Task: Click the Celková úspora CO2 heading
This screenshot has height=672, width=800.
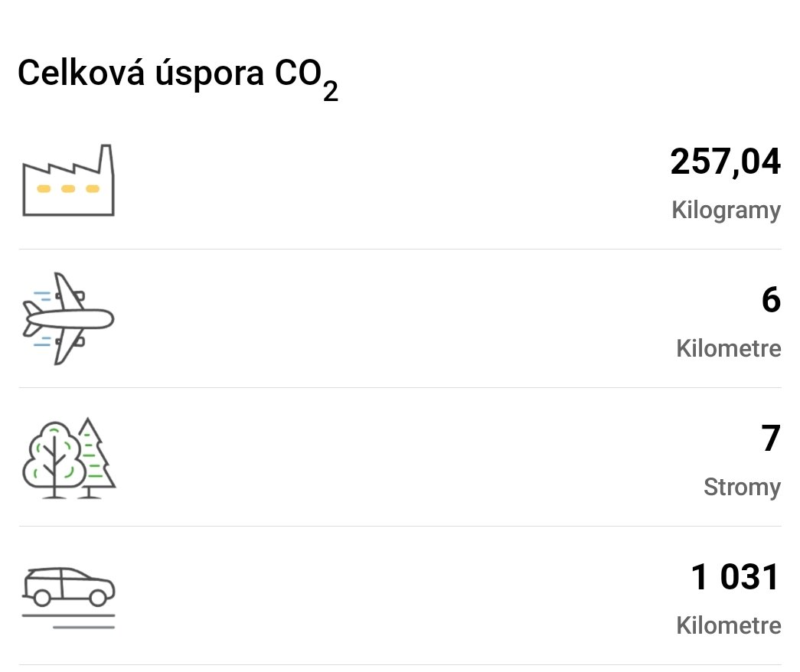Action: (178, 77)
